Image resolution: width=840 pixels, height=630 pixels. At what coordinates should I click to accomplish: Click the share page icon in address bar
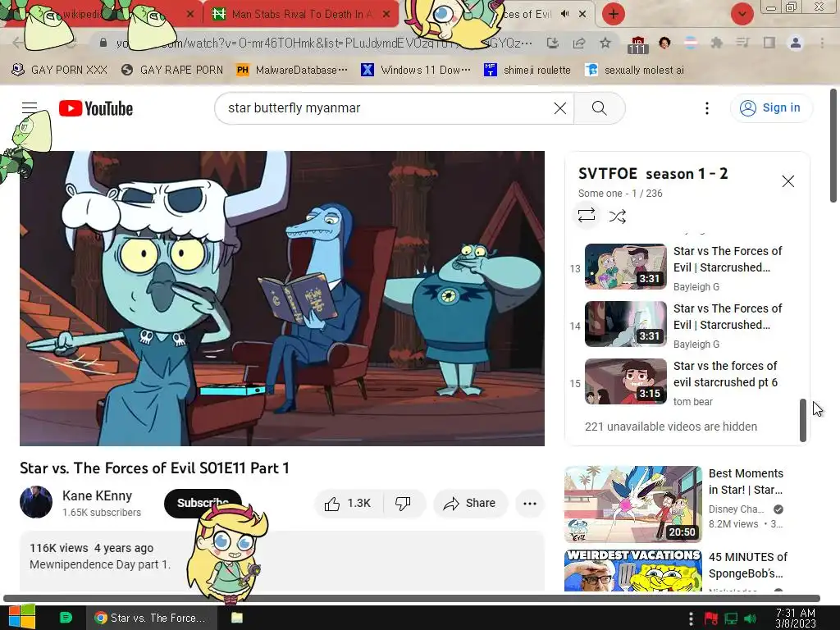[x=579, y=43]
